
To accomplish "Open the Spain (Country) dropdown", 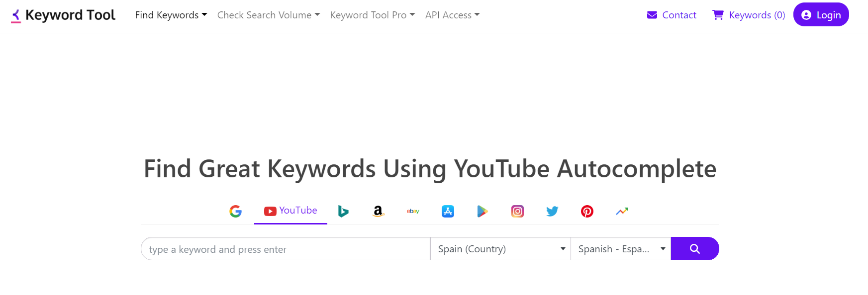I will (x=500, y=249).
